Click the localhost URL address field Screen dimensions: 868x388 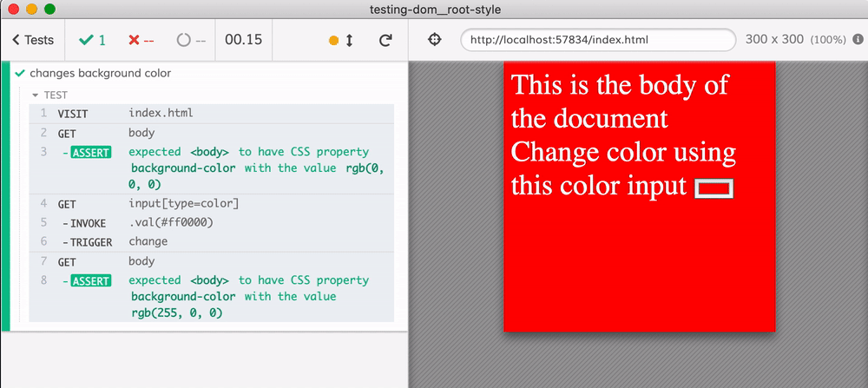(598, 40)
